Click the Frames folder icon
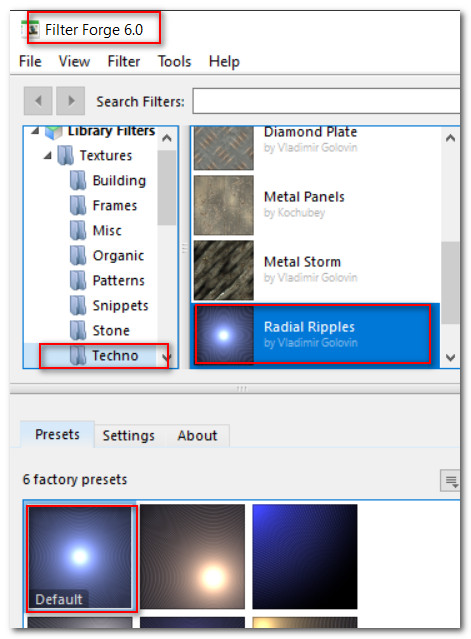This screenshot has width=471, height=639. click(78, 205)
